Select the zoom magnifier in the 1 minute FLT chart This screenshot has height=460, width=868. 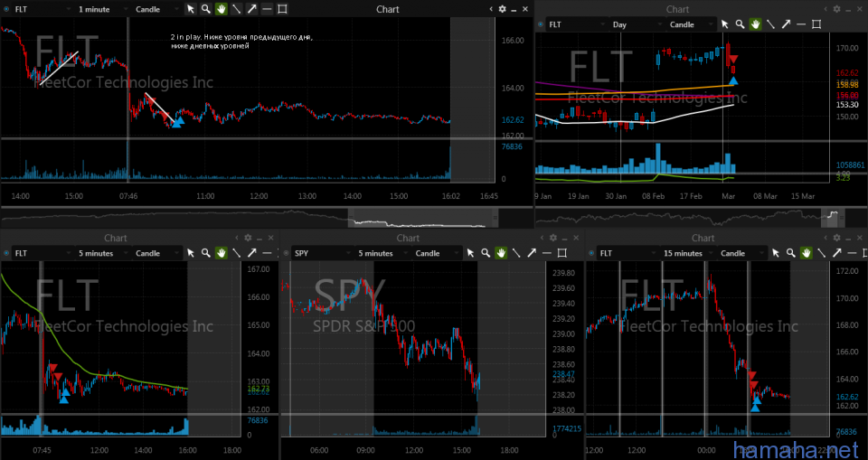click(205, 9)
